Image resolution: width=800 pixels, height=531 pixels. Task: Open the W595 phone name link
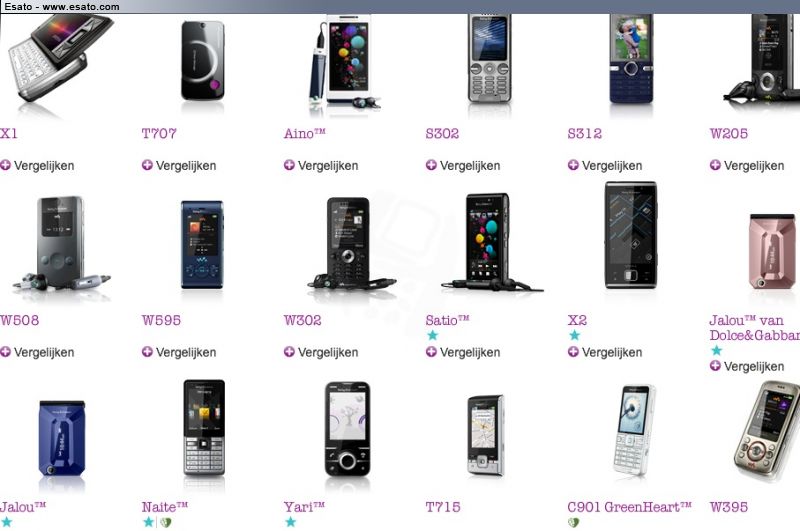161,320
